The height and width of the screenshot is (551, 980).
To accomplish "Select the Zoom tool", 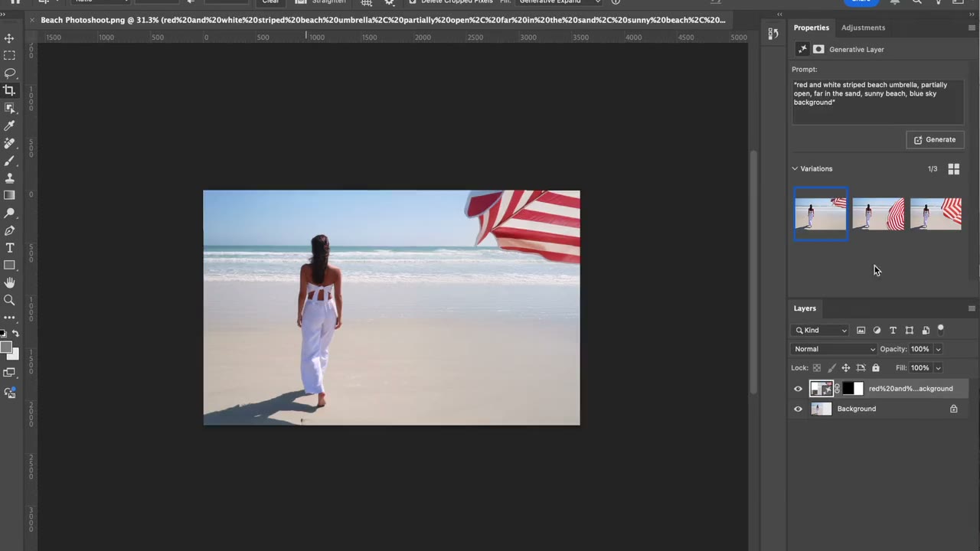I will (x=9, y=301).
